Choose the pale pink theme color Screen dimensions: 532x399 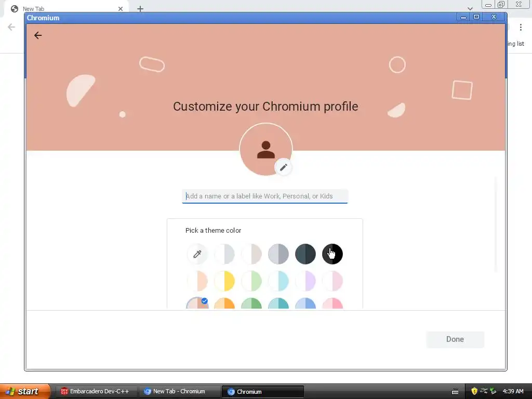[332, 281]
